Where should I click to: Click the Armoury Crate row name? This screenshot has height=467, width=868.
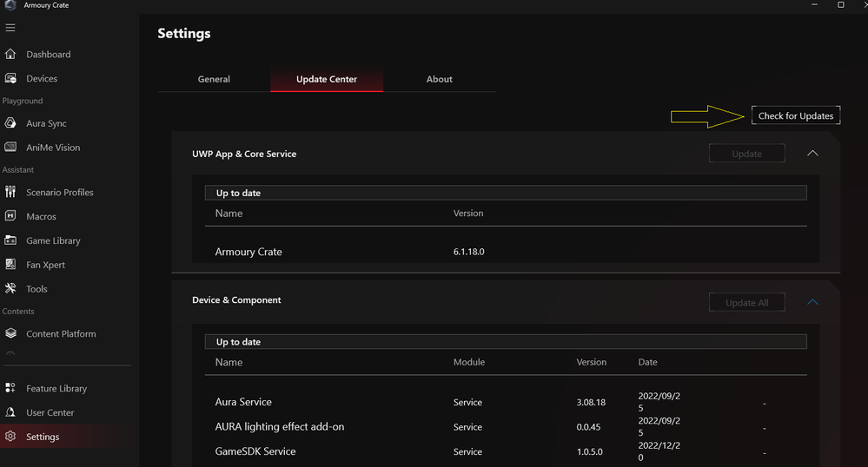(248, 252)
